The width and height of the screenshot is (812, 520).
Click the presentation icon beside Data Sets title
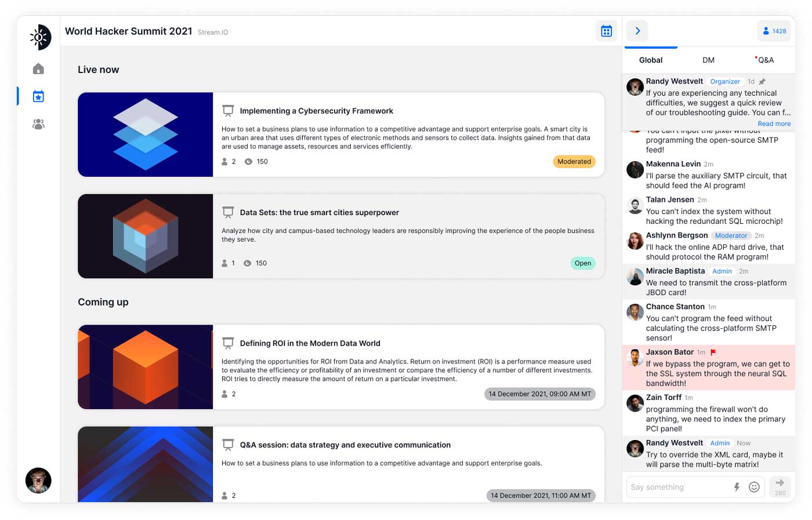tap(228, 213)
